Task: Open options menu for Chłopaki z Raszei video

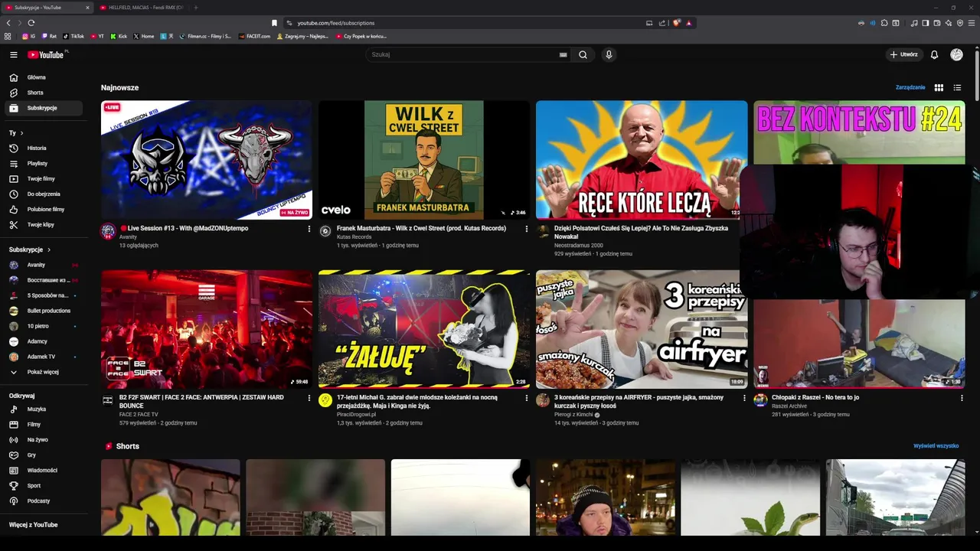Action: tap(962, 398)
